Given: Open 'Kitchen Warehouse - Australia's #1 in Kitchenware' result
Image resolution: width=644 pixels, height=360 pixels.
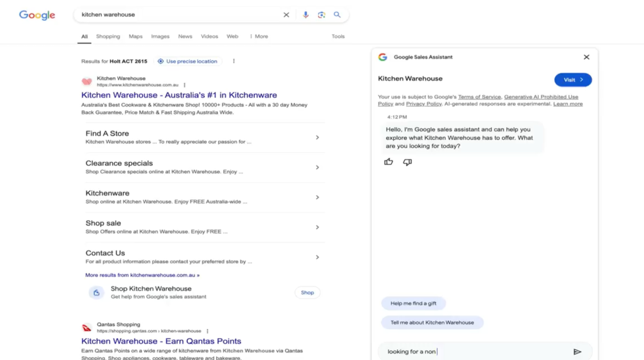Looking at the screenshot, I should [x=179, y=95].
